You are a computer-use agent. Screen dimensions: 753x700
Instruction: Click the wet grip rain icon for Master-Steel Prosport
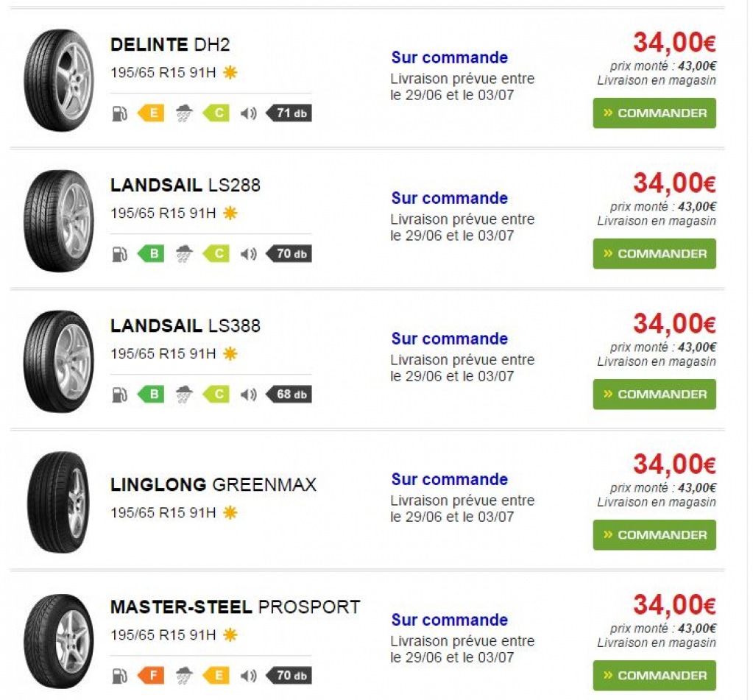point(184,676)
